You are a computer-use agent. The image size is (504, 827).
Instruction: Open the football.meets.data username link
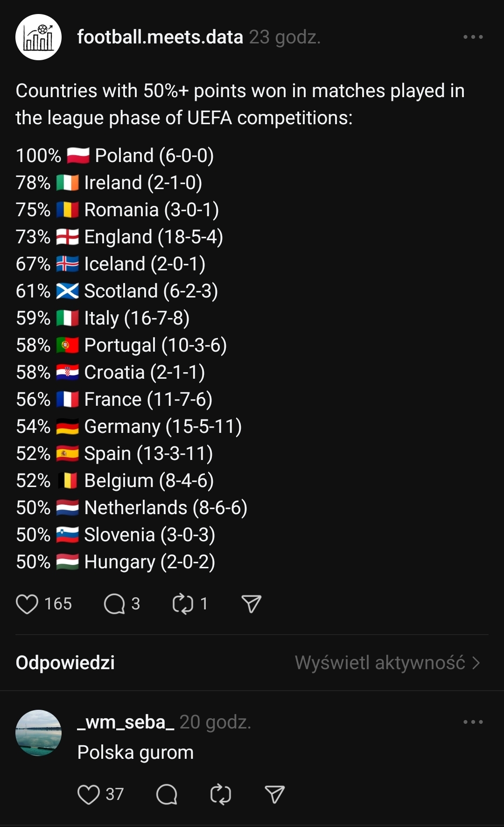click(x=160, y=37)
